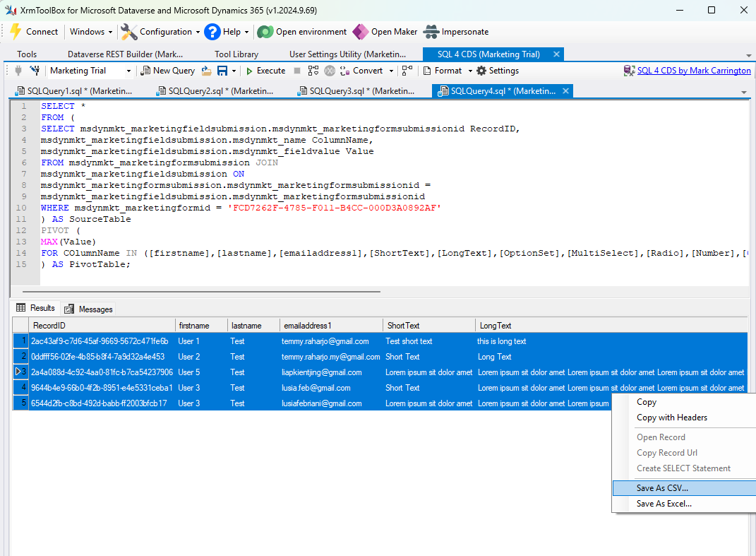This screenshot has width=756, height=556.
Task: Switch to the Tool Library tab
Action: coord(236,54)
